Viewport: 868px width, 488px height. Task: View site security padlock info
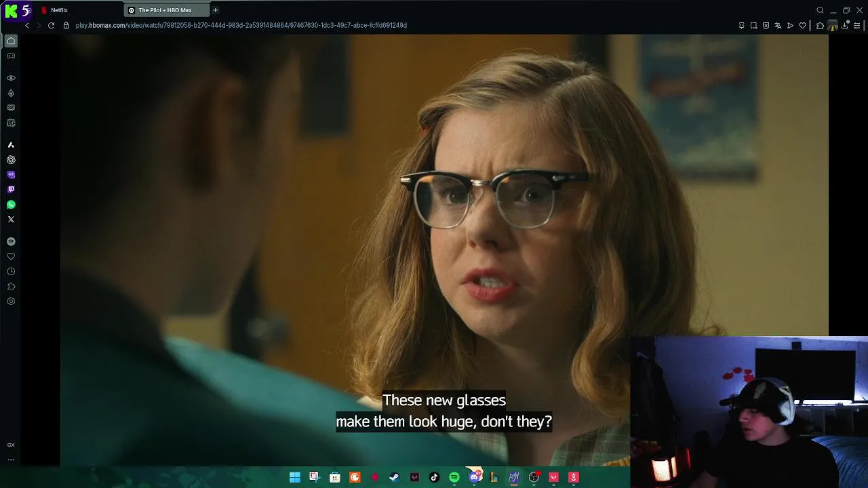pos(66,25)
